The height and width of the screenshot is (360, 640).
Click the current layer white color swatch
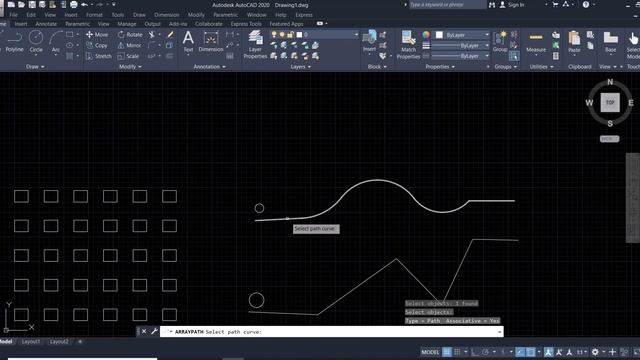tap(299, 35)
